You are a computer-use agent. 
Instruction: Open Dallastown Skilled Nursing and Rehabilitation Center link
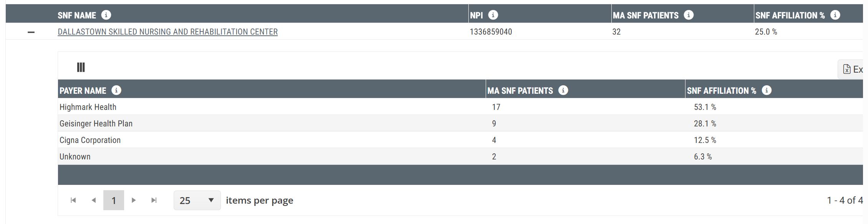click(x=168, y=32)
